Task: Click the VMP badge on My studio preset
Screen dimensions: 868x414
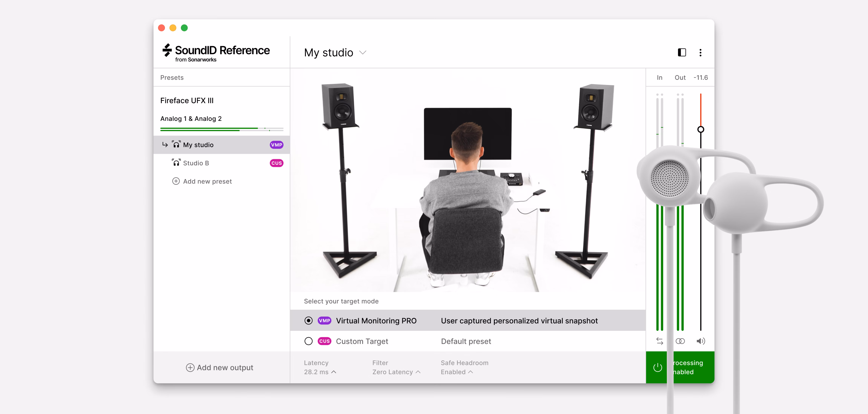Action: pyautogui.click(x=276, y=145)
